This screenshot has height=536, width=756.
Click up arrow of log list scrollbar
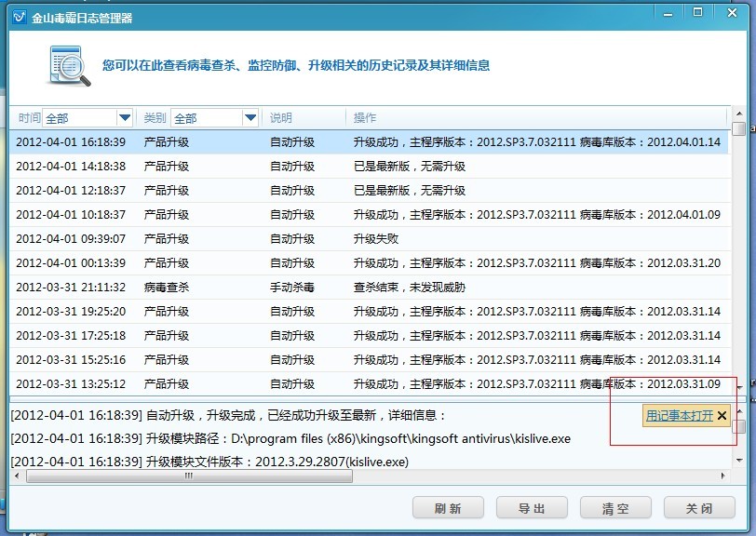pyautogui.click(x=738, y=115)
